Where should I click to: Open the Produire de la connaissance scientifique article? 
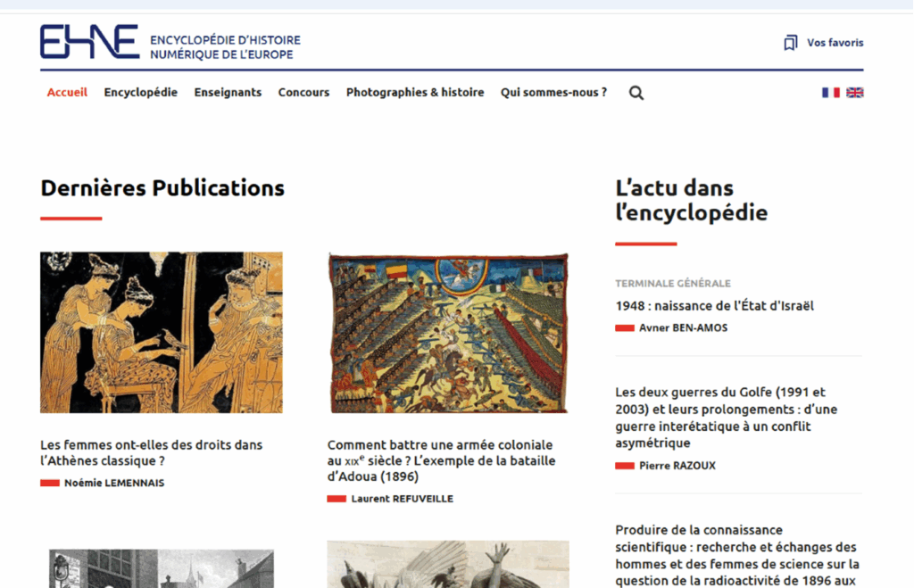[737, 555]
